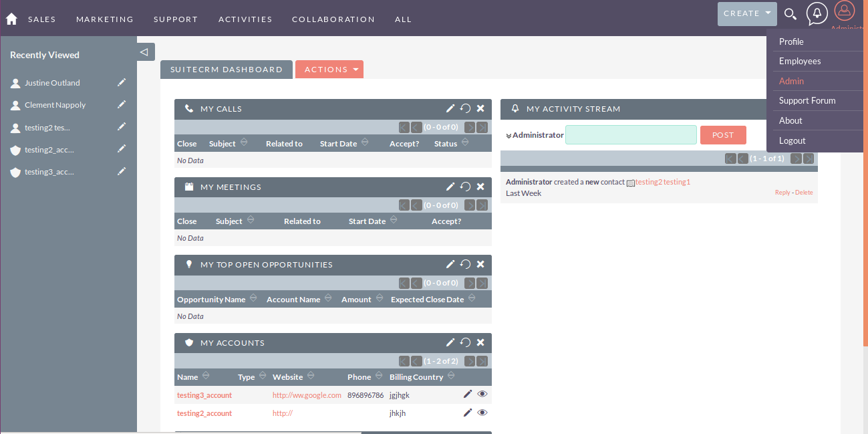Open the notifications bell in top bar
868x434 pixels.
(x=817, y=13)
